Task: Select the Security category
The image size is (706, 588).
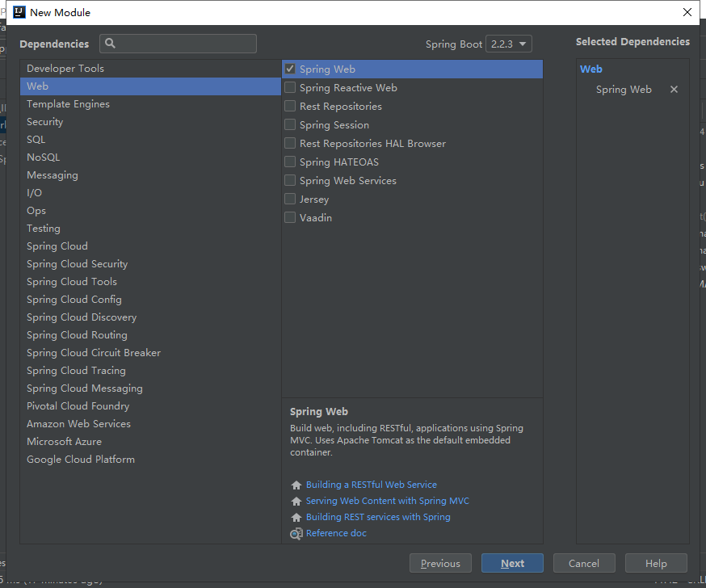Action: tap(44, 122)
